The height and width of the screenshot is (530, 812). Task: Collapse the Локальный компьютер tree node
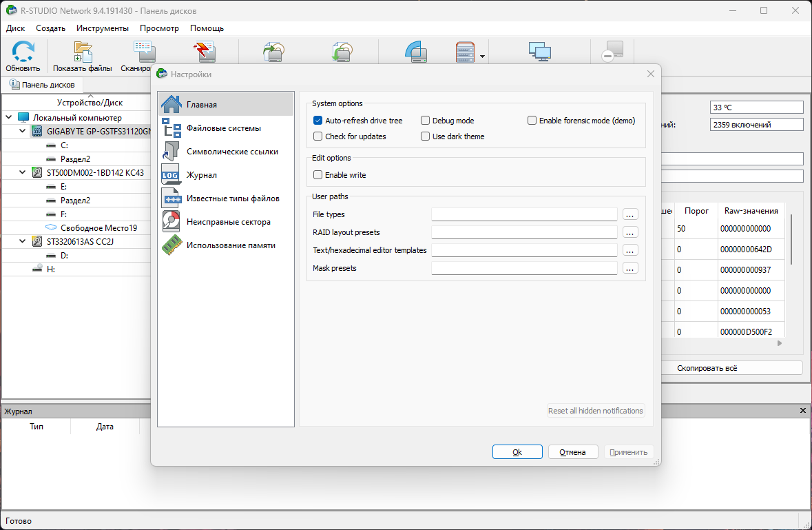click(9, 117)
